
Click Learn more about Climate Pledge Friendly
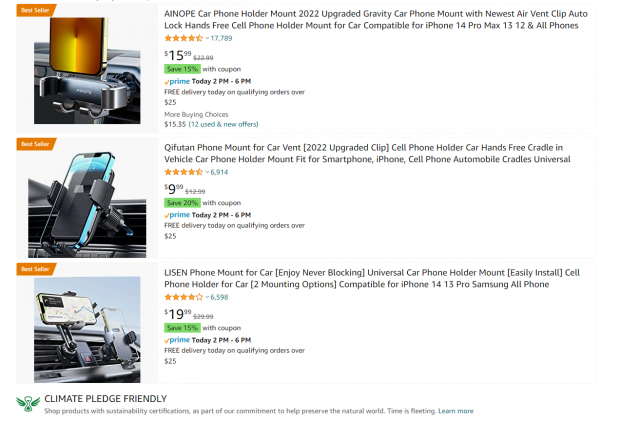tap(456, 411)
